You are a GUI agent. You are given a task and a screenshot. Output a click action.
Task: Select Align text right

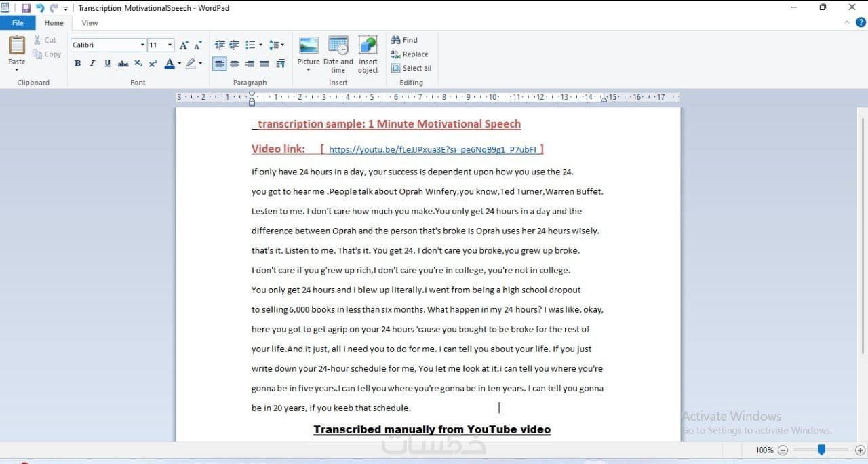coord(250,64)
